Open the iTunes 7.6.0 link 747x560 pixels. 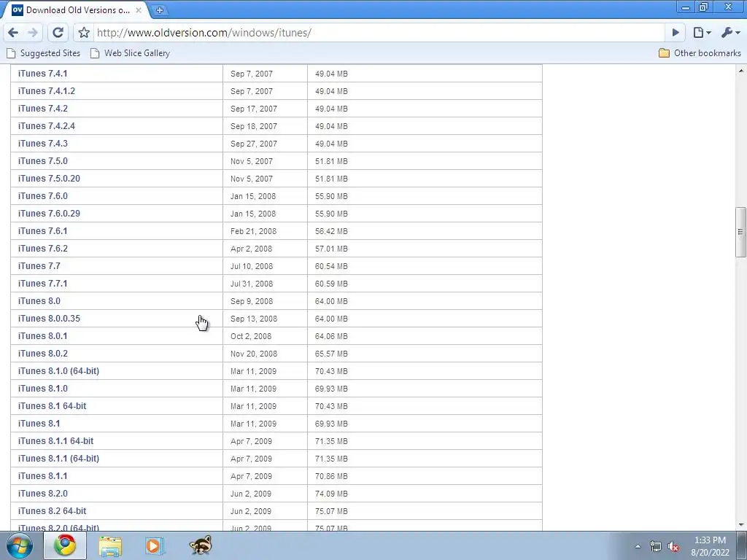point(42,196)
